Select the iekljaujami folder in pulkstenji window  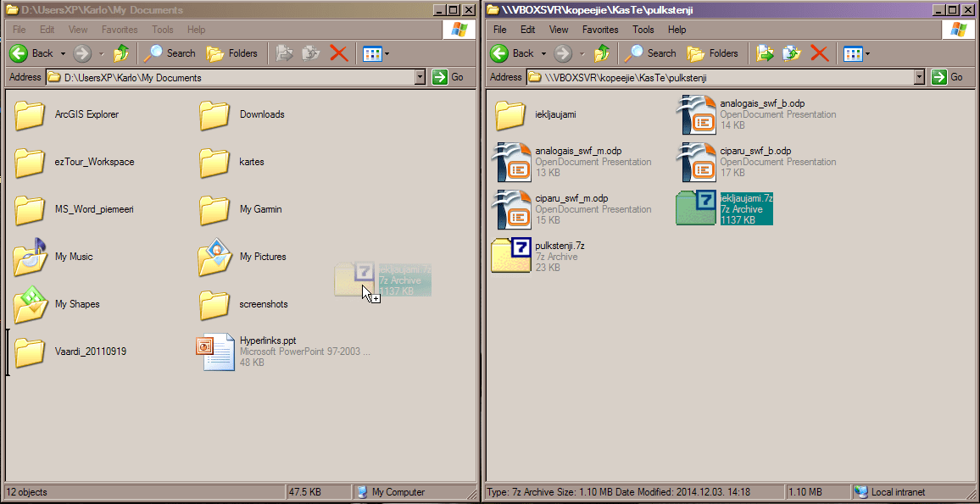[536, 114]
